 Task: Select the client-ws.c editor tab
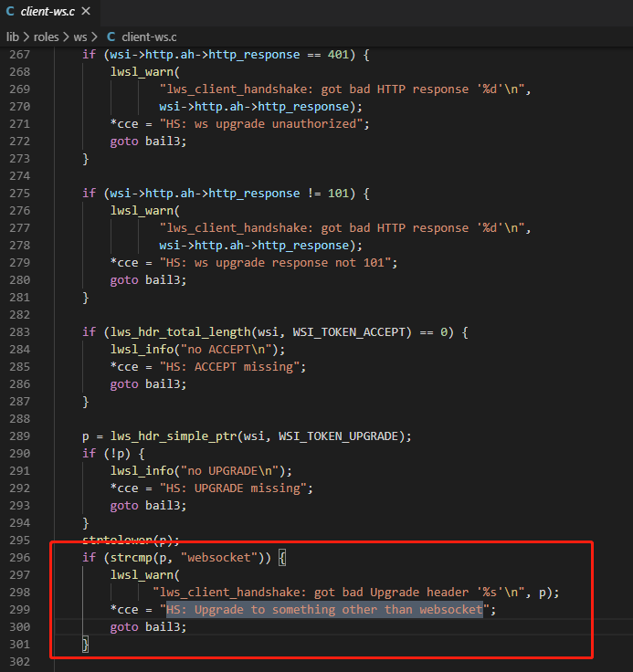pyautogui.click(x=49, y=12)
